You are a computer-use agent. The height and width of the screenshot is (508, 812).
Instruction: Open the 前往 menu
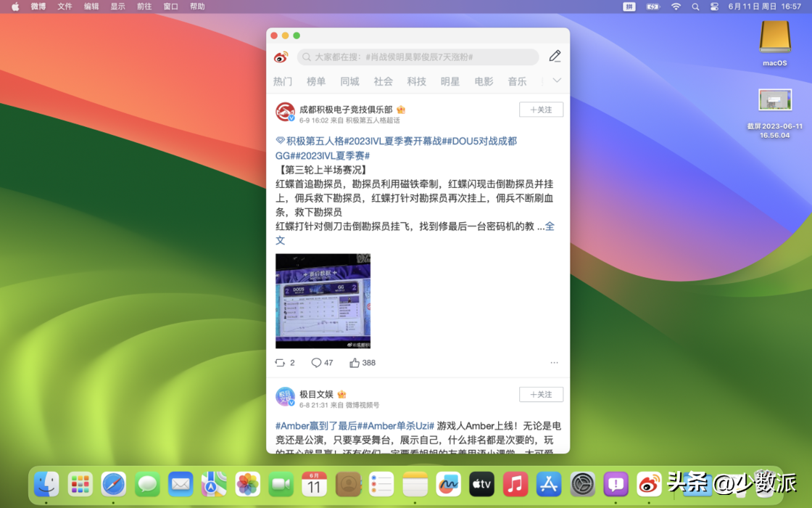pos(144,7)
